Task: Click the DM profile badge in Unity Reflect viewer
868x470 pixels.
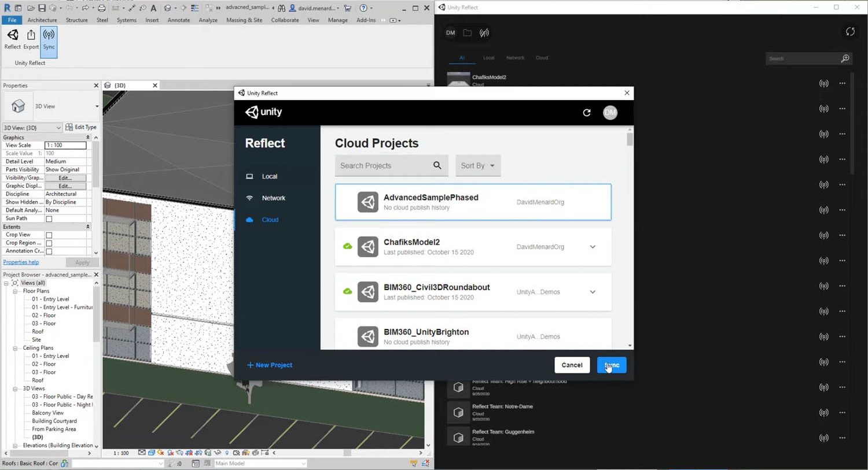Action: (x=450, y=33)
